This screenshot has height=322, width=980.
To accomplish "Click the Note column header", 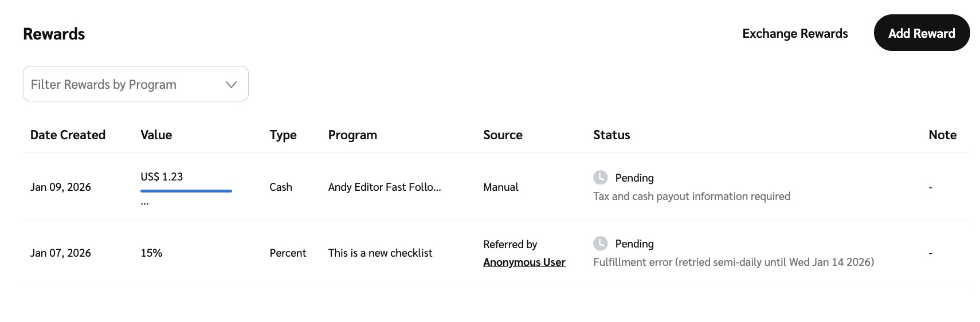I will tap(942, 135).
